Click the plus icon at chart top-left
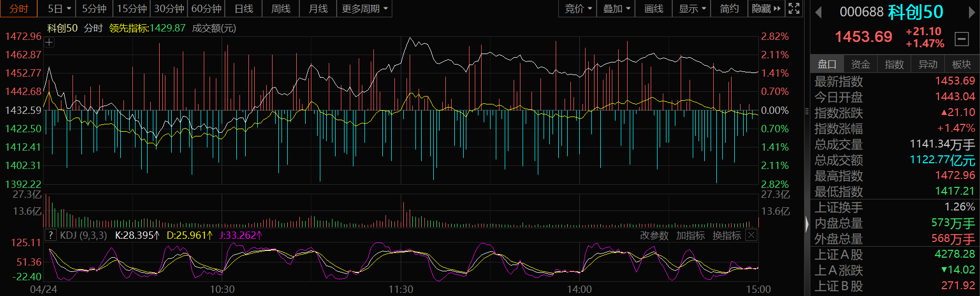 coord(49,43)
